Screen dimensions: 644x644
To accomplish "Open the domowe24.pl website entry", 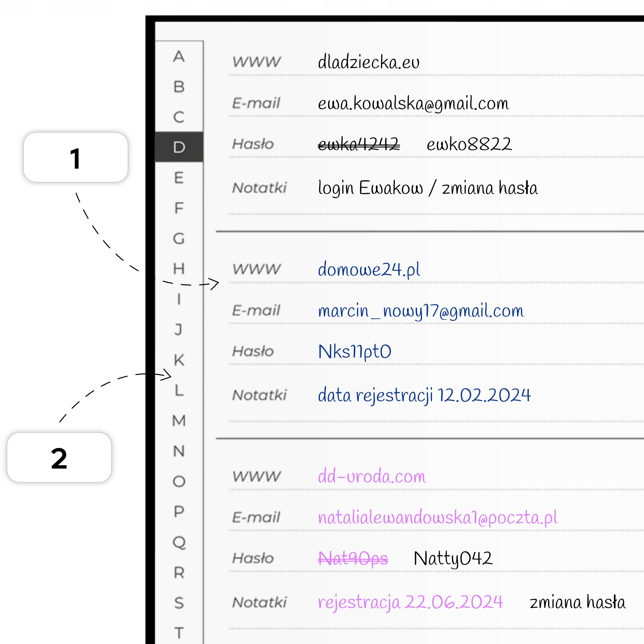I will click(369, 269).
